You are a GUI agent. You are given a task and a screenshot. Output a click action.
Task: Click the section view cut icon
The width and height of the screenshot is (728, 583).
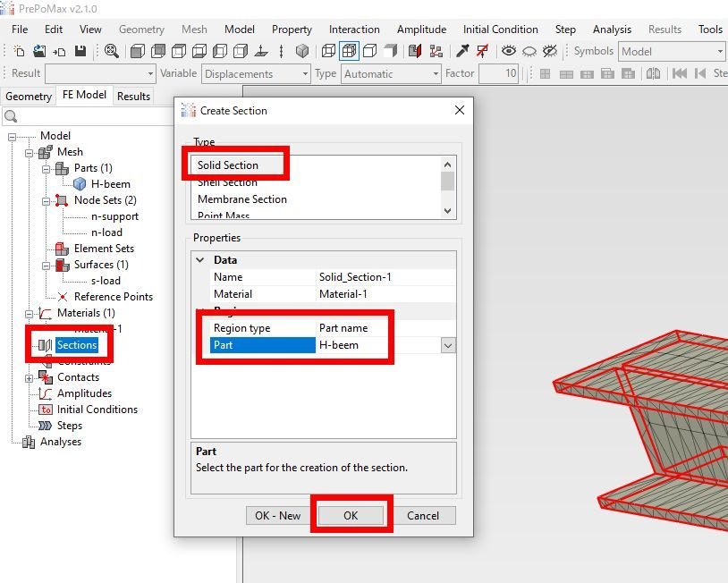(415, 51)
